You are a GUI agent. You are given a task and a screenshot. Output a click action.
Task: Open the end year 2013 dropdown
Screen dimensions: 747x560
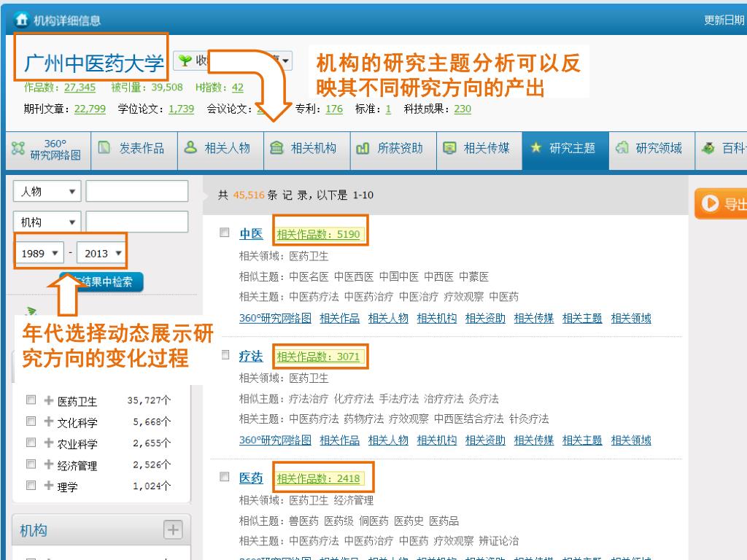click(101, 253)
